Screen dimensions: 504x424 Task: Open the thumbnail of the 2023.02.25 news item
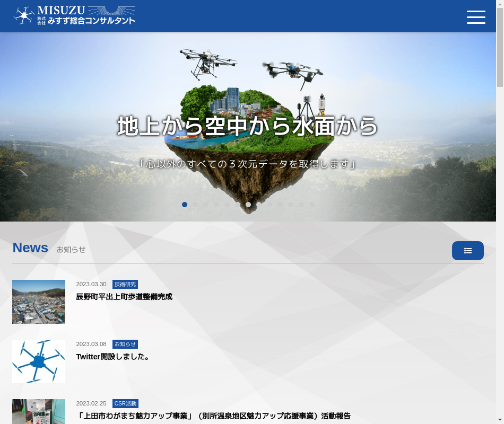pyautogui.click(x=39, y=412)
